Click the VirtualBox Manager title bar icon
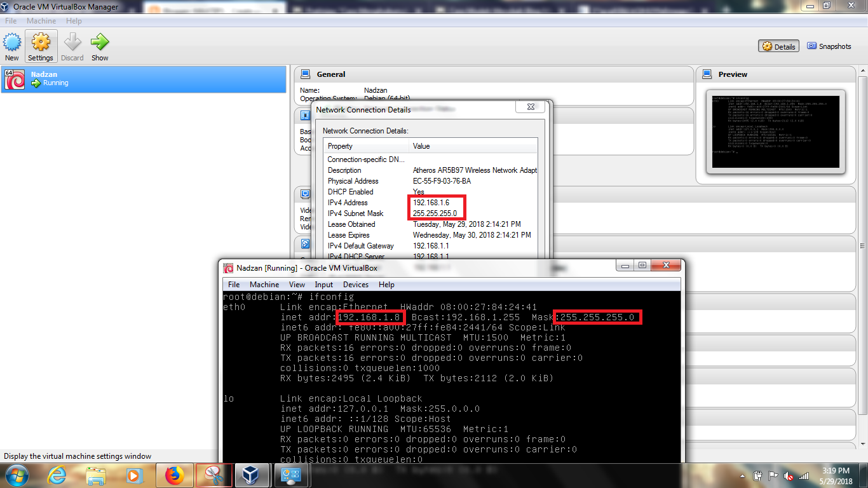Screen dimensions: 868x488 coord(6,6)
